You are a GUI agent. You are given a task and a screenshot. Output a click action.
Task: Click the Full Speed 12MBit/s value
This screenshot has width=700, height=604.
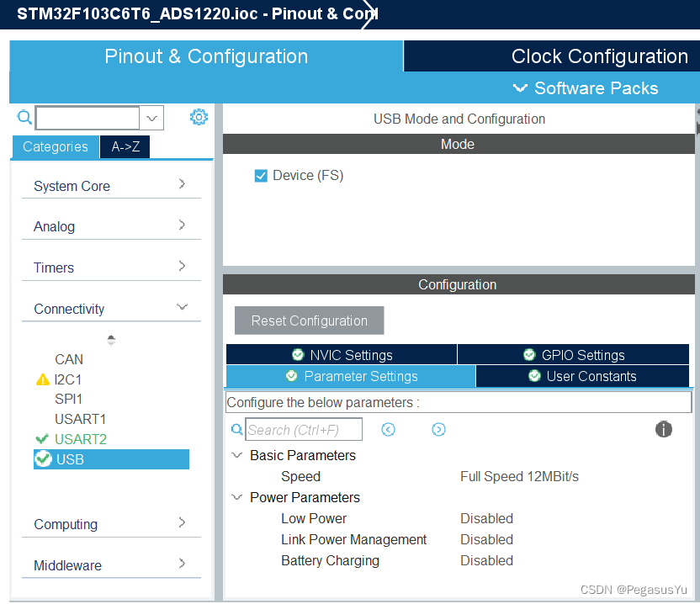pos(519,476)
